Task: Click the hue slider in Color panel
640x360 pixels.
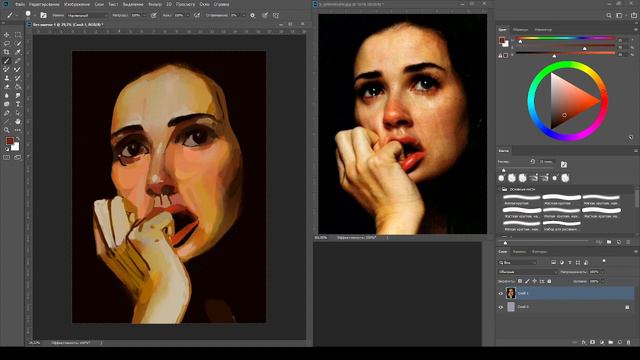Action: [565, 38]
